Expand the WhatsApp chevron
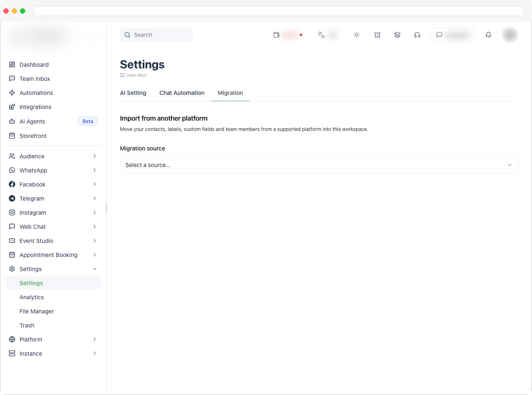The image size is (532, 395). coord(95,170)
